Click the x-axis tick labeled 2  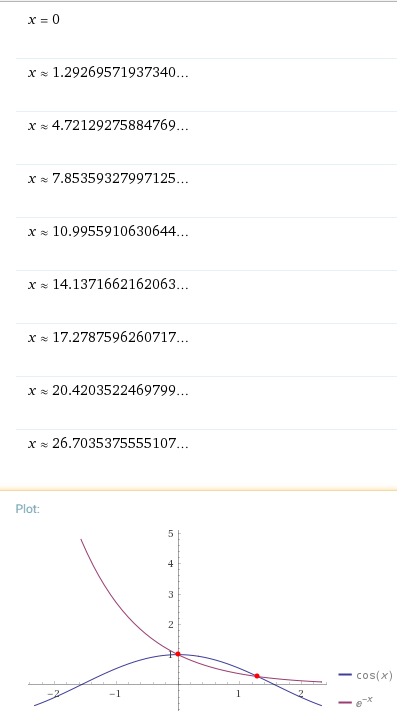301,694
